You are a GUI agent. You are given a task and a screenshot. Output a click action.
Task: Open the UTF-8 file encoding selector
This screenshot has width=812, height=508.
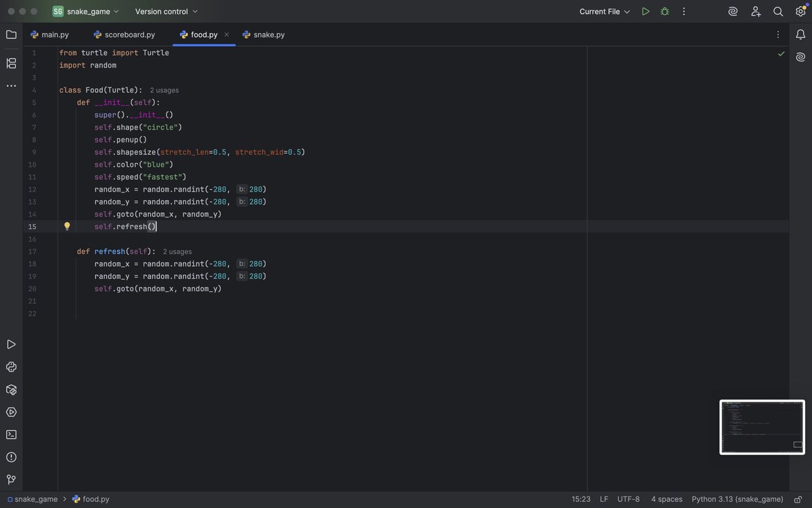[x=628, y=499]
